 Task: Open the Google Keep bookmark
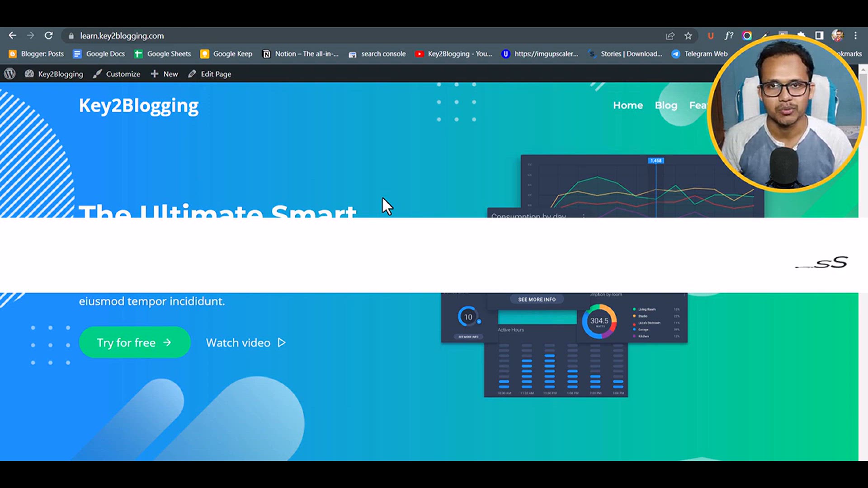226,54
